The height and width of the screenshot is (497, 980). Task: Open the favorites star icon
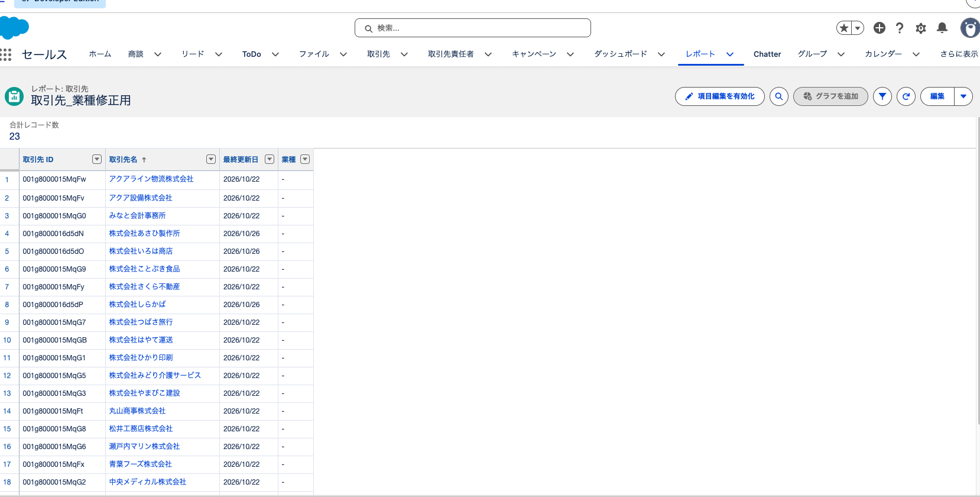click(844, 28)
